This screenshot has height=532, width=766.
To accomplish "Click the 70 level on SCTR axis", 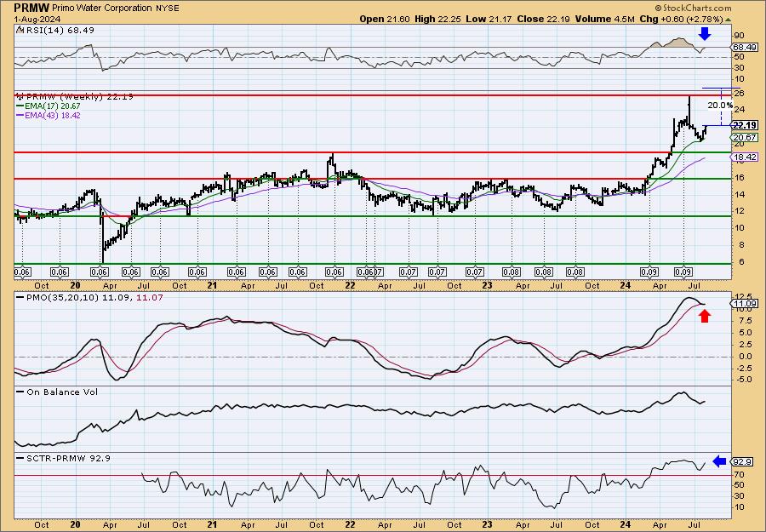I will [x=739, y=474].
